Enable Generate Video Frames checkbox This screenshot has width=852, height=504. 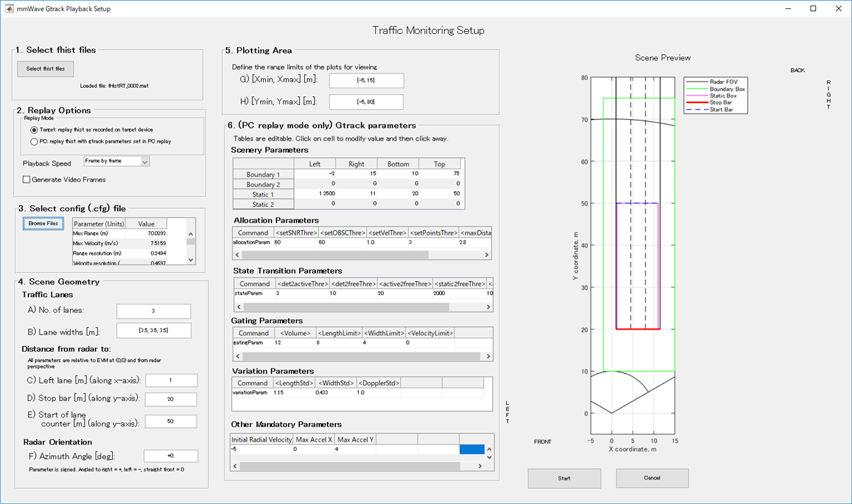click(26, 179)
